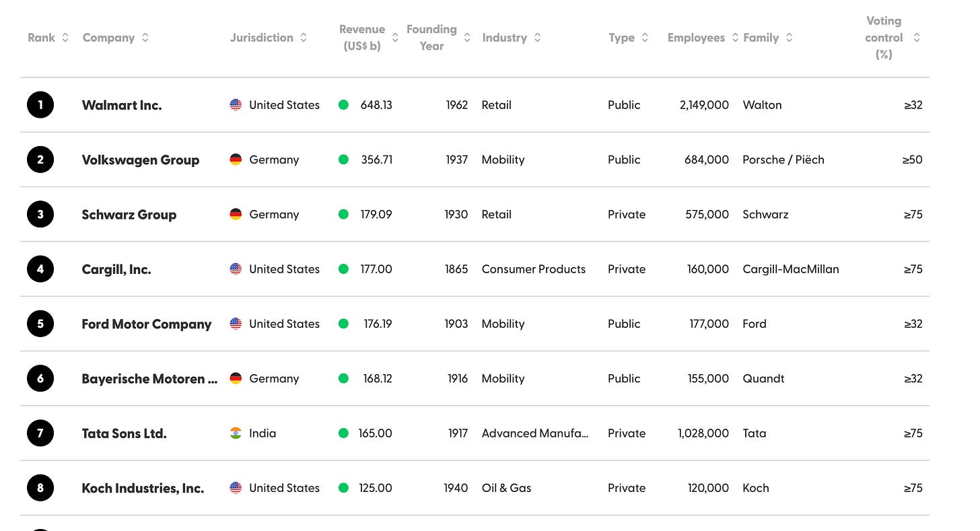The image size is (980, 531).
Task: Open Walmart Inc. company entry
Action: point(122,105)
